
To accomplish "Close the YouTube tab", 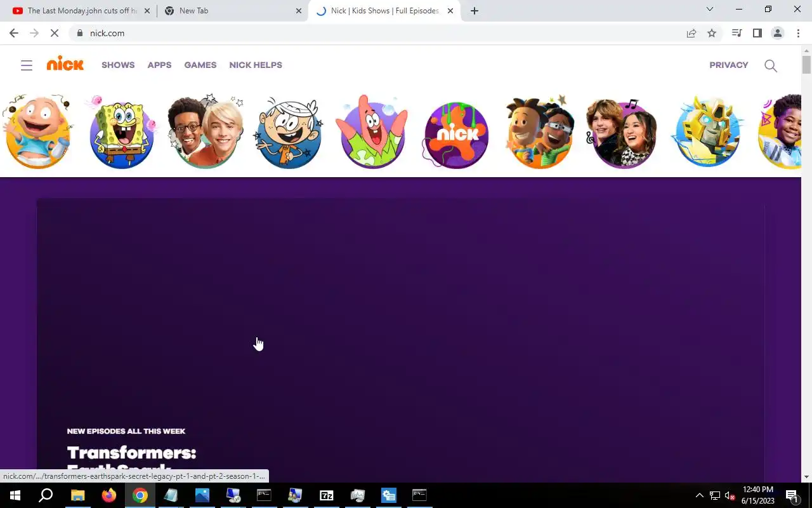I will click(147, 11).
